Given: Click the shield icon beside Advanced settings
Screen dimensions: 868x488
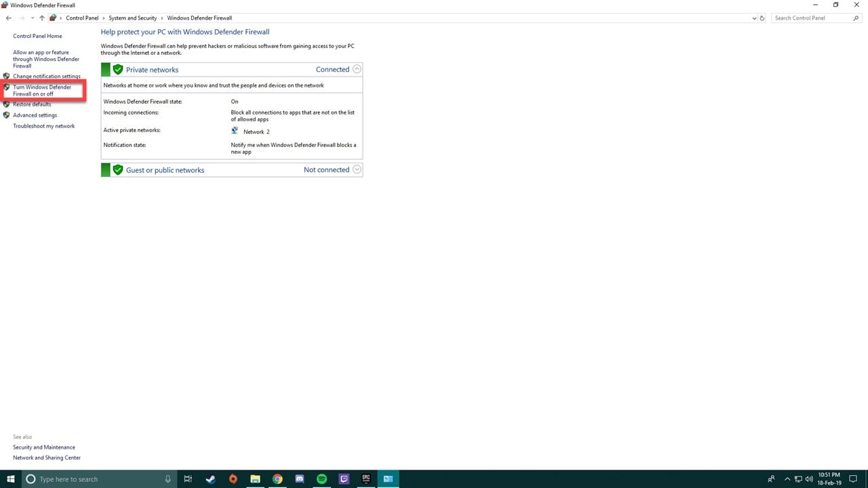Looking at the screenshot, I should [7, 115].
